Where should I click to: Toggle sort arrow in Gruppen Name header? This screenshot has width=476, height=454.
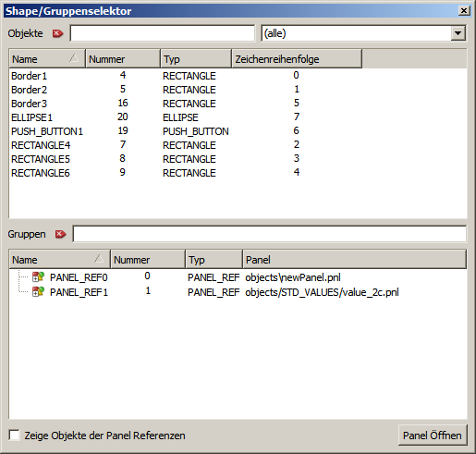pyautogui.click(x=99, y=259)
